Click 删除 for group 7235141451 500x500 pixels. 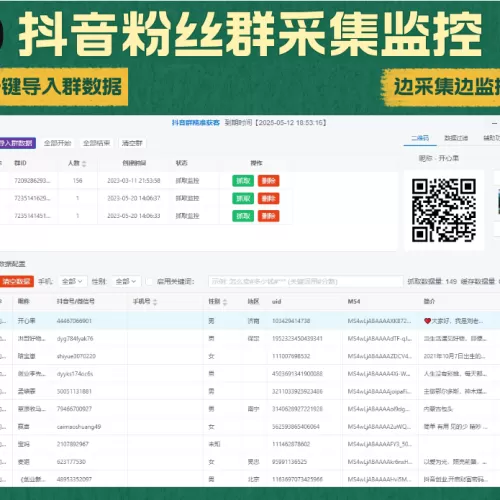click(268, 216)
